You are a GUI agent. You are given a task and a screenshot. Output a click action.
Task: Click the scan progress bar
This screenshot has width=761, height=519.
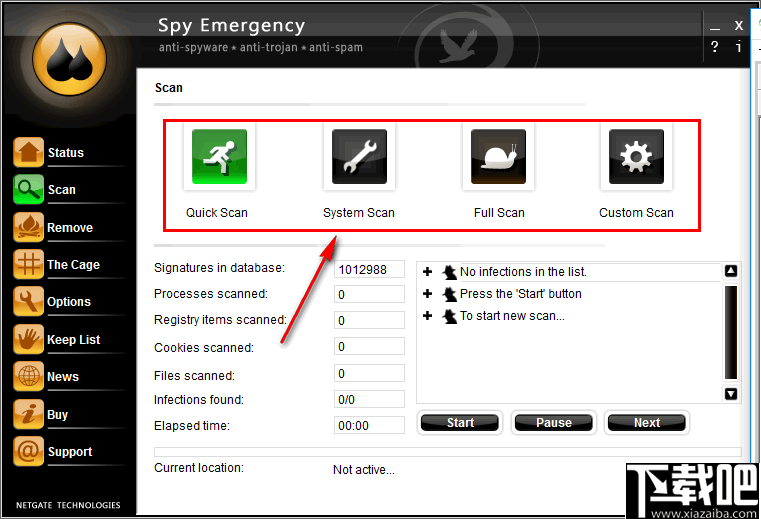pyautogui.click(x=447, y=452)
